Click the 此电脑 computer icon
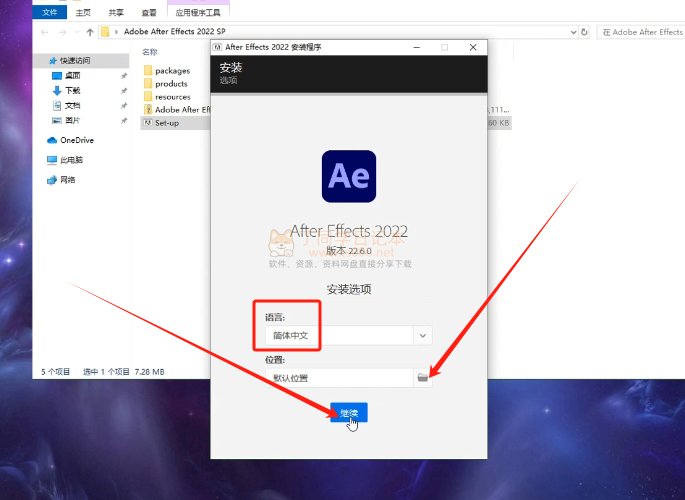Image resolution: width=685 pixels, height=500 pixels. pos(52,160)
